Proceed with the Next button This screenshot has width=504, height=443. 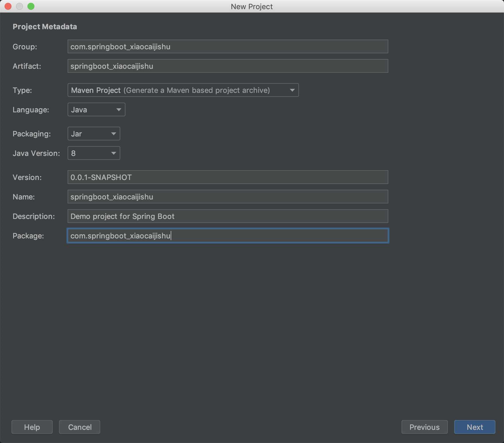(475, 427)
